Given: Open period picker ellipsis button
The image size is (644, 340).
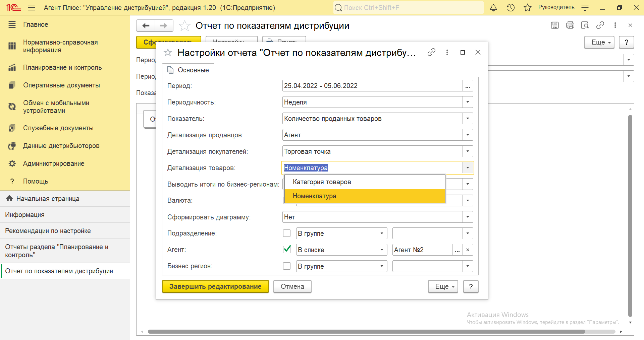Looking at the screenshot, I should 468,86.
